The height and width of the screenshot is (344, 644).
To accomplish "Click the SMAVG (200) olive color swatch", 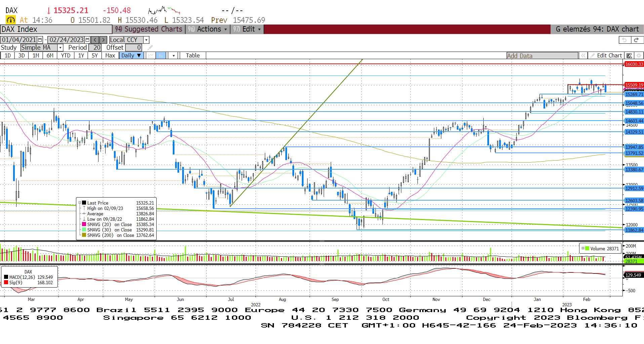I will [84, 235].
